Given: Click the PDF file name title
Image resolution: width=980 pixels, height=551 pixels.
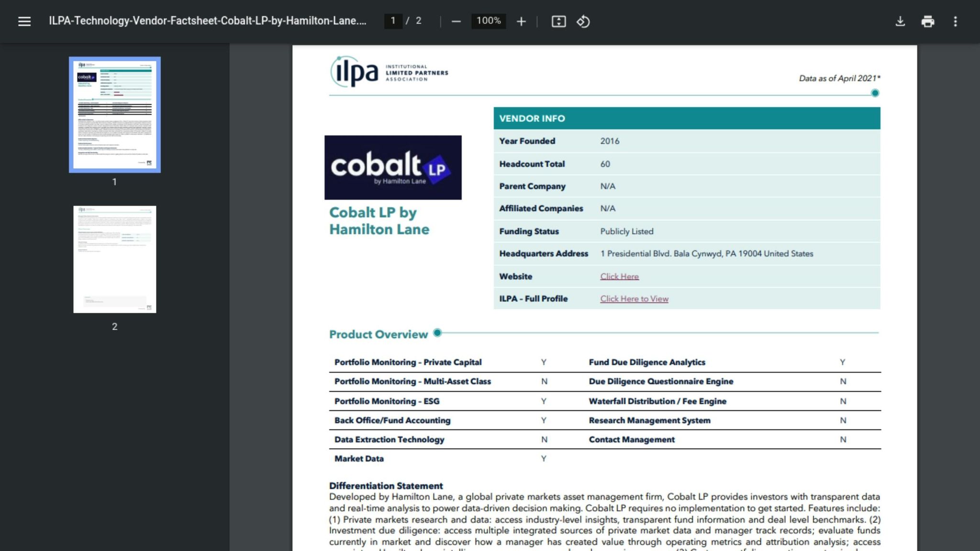Looking at the screenshot, I should (207, 21).
